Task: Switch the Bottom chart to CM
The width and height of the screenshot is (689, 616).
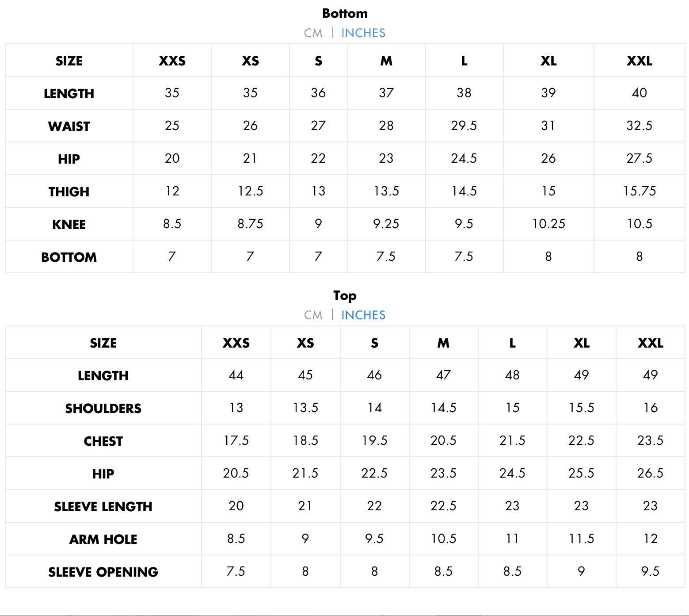Action: (313, 33)
